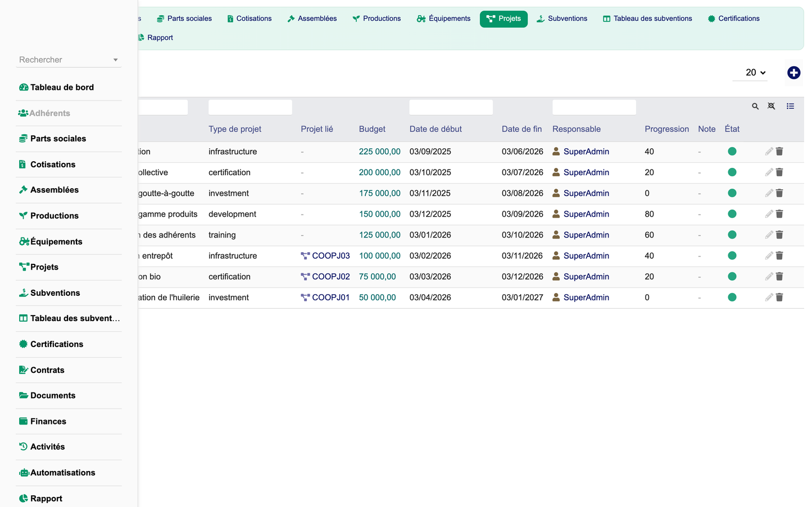
Task: Sort by Projet lié column header
Action: [317, 129]
